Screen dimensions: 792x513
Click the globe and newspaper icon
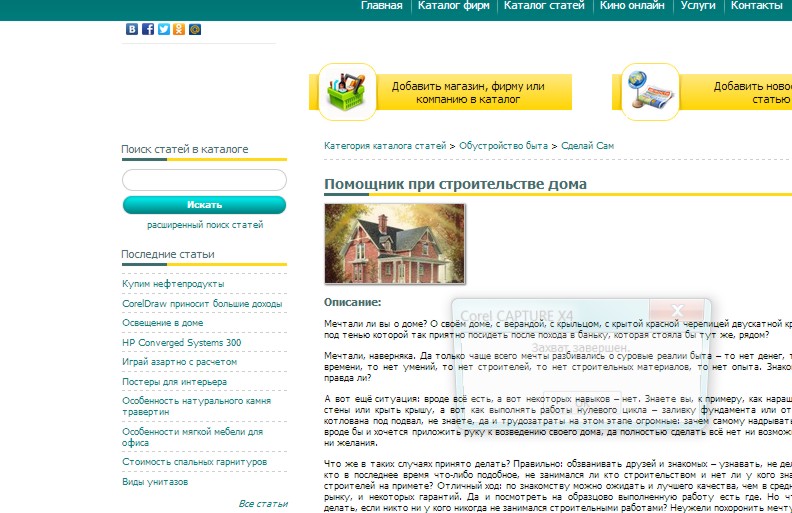click(650, 91)
